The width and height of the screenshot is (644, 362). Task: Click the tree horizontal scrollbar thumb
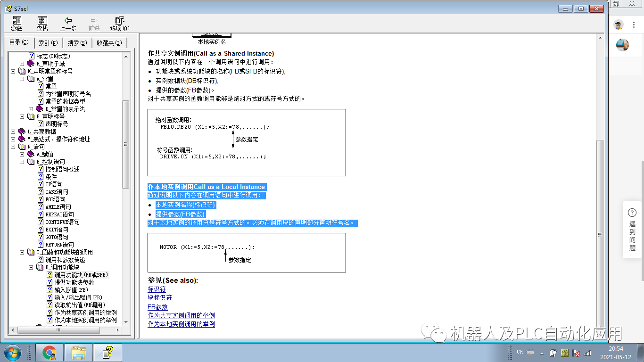pyautogui.click(x=58, y=329)
